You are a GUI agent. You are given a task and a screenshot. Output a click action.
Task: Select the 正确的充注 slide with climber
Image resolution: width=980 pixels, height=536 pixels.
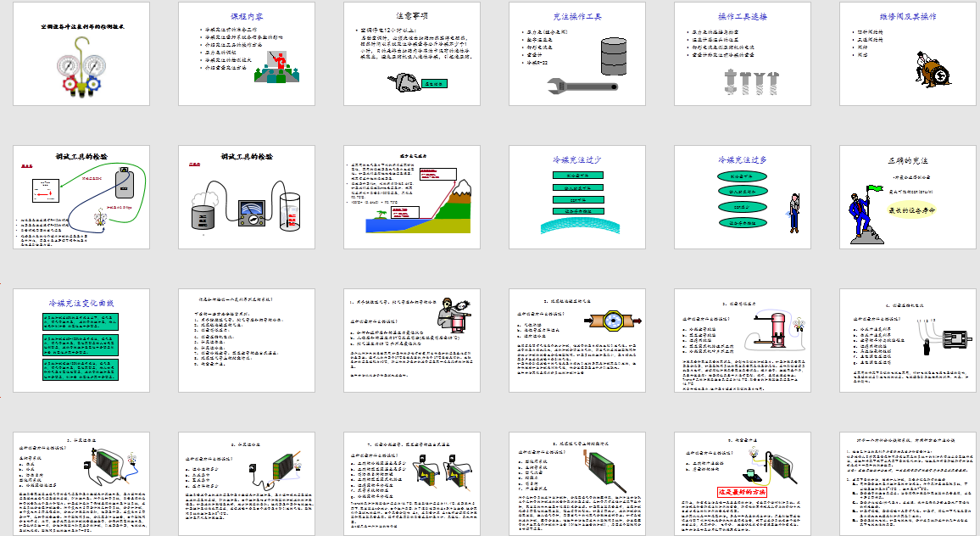(x=907, y=197)
